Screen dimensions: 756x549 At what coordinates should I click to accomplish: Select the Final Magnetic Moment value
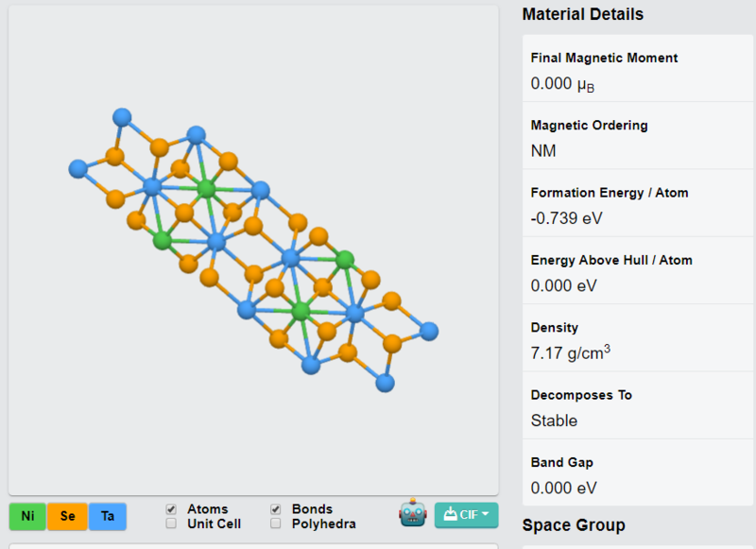point(562,84)
